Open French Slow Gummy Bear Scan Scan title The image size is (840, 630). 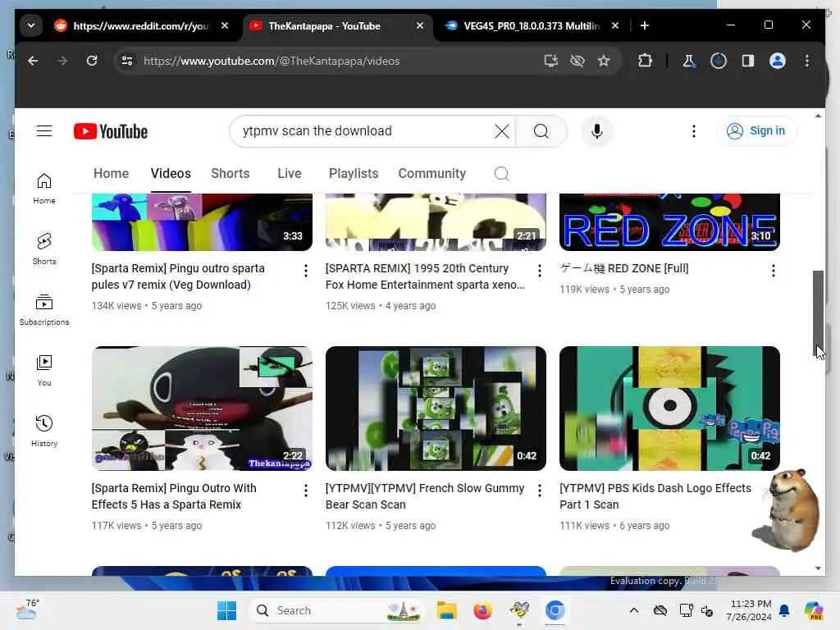pos(425,496)
